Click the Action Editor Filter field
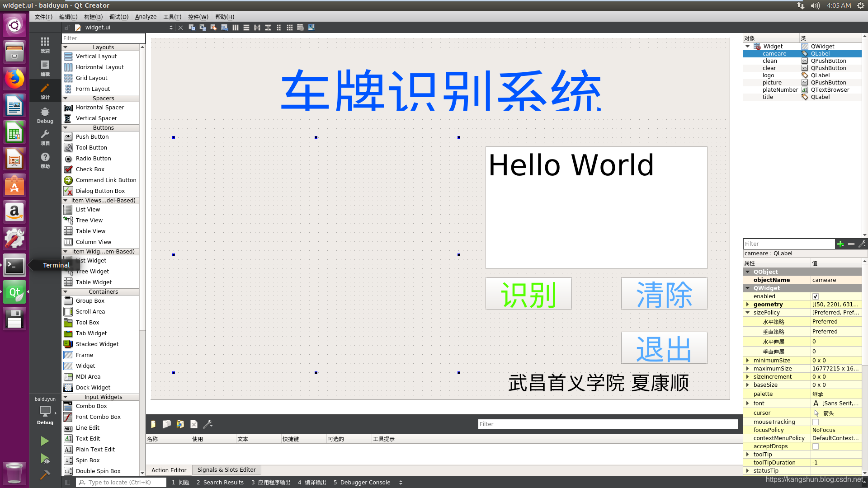This screenshot has width=868, height=488. pyautogui.click(x=608, y=424)
